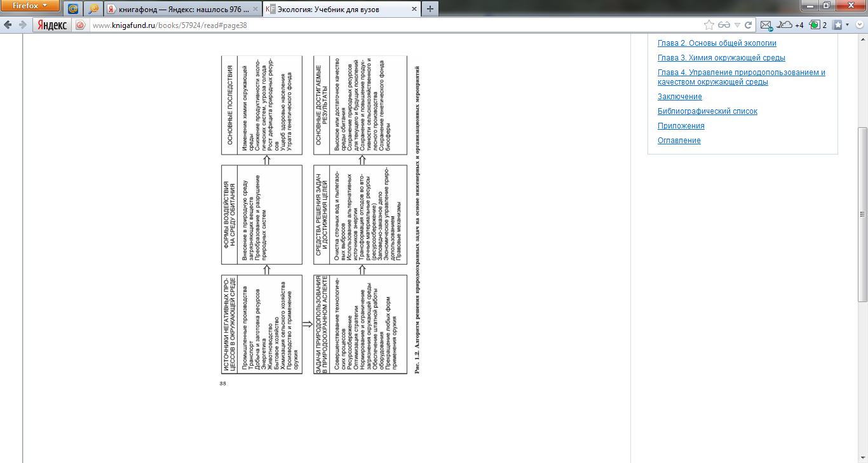
Task: Expand the bookmarks button dropdown arrow
Action: tap(848, 25)
